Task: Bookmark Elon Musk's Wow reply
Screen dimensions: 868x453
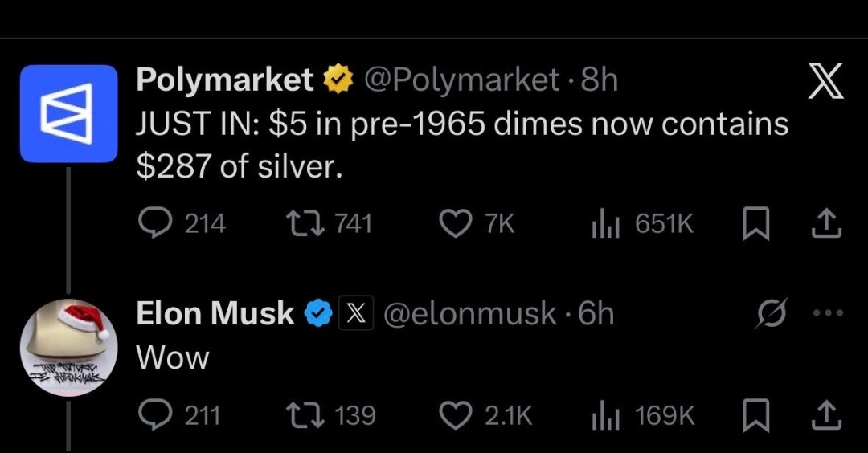Action: coord(755,416)
